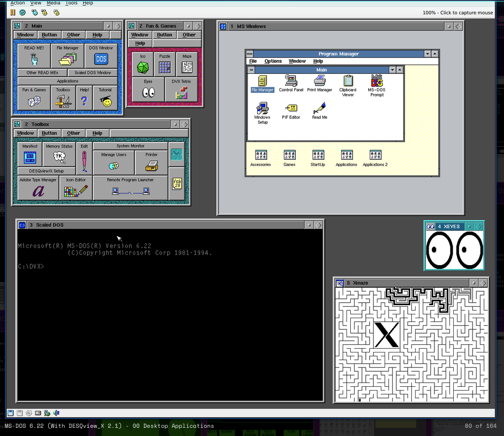The width and height of the screenshot is (504, 436).
Task: Open Program Manager's Help menu
Action: coord(318,61)
